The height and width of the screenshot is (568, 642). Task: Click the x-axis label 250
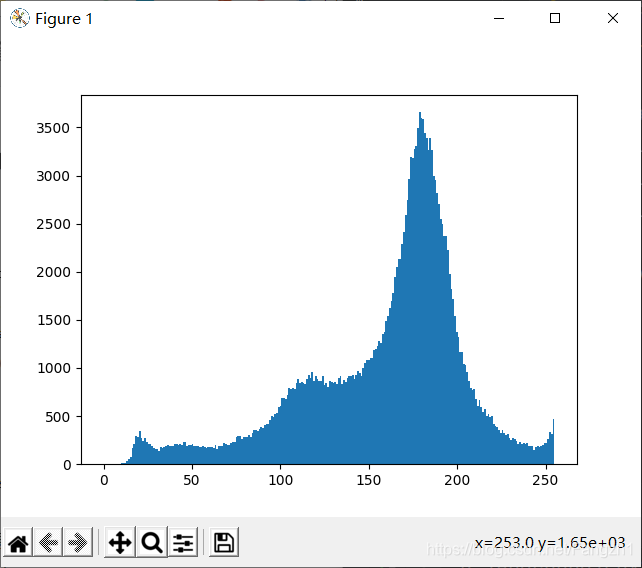(545, 480)
